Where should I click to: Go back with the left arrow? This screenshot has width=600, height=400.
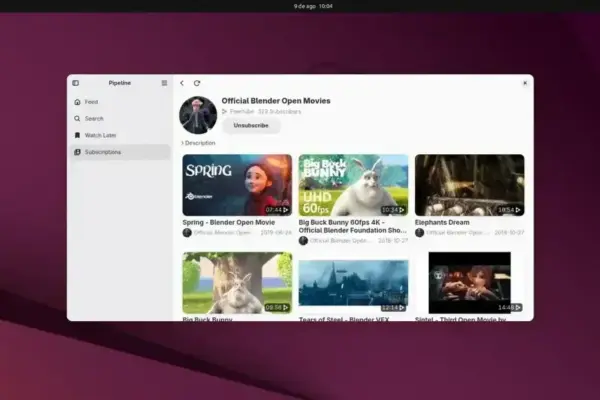(x=182, y=83)
